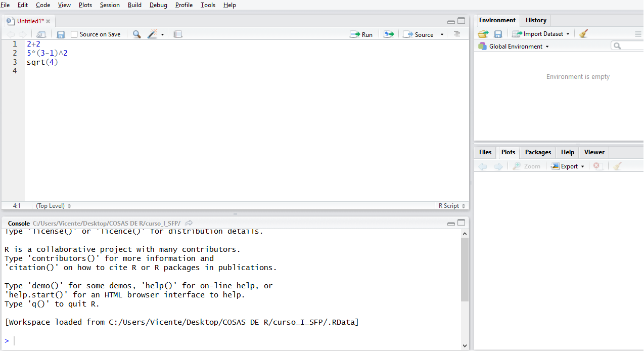Open Find/Replace magnifier in editor toolbar
Viewport: 644px width, 351px height.
[136, 34]
